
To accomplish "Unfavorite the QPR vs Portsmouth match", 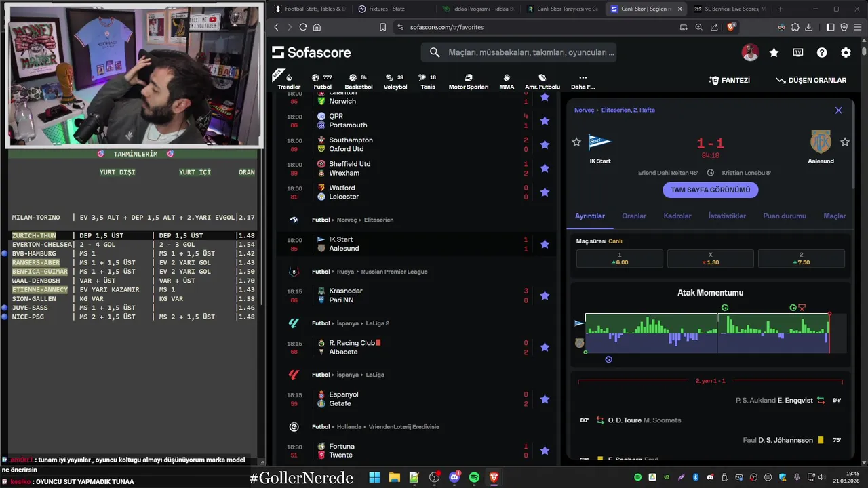I will (545, 121).
